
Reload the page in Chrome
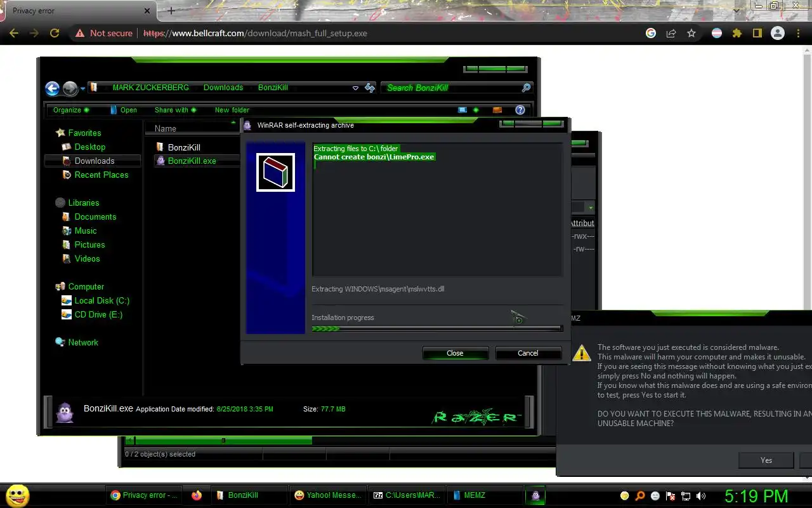click(55, 33)
